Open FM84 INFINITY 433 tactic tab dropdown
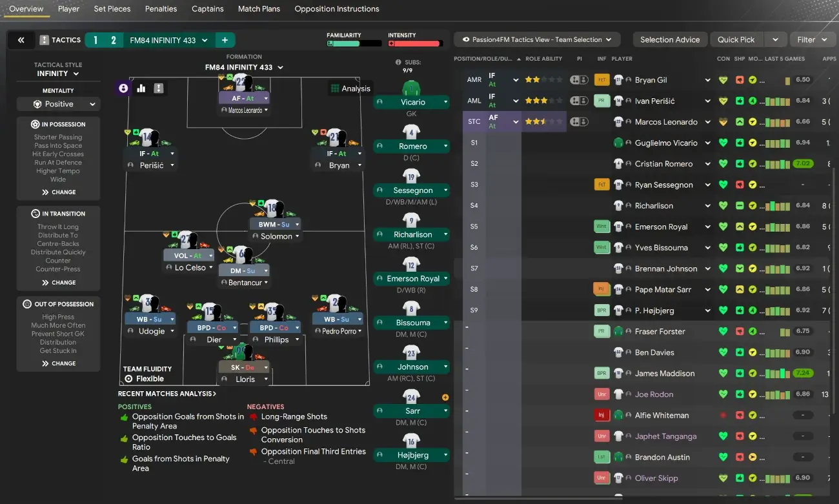Screen dimensions: 839x504 pyautogui.click(x=169, y=40)
